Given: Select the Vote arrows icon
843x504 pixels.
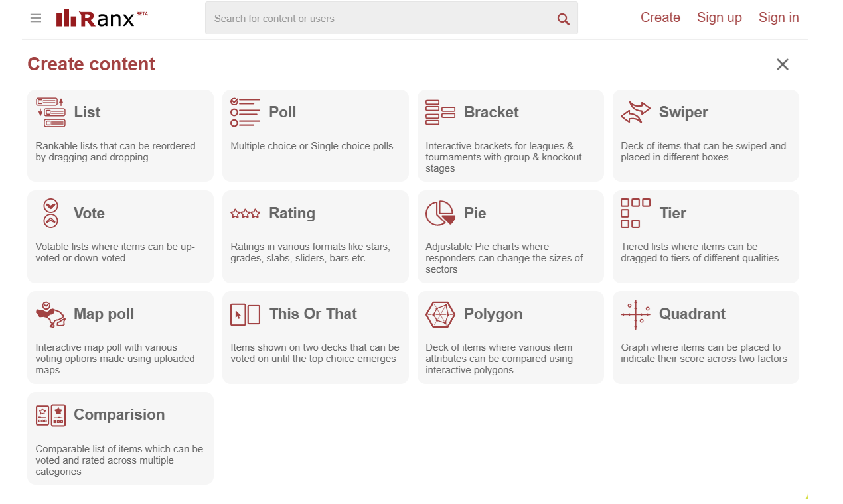Looking at the screenshot, I should pos(50,213).
